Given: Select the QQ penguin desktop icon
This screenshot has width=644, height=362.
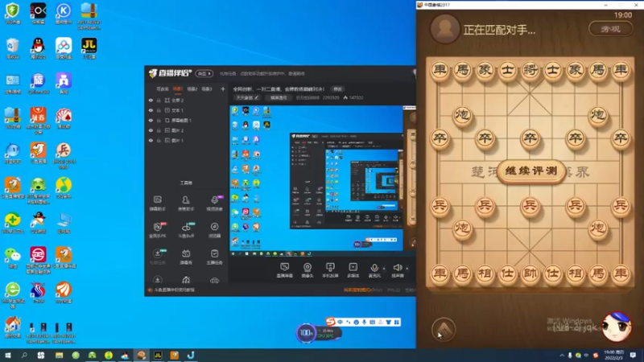Looking at the screenshot, I should click(x=38, y=47).
